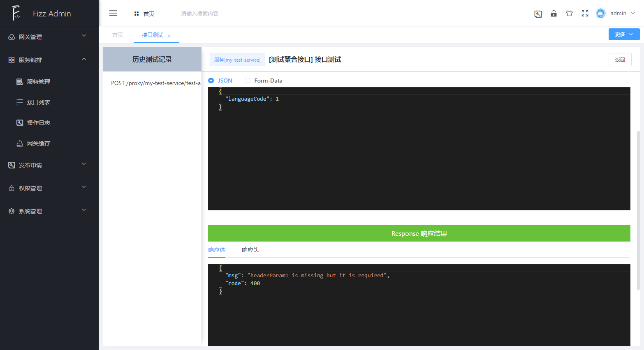Screen dimensions: 644x350
Task: Select the POST test history record
Action: point(155,83)
